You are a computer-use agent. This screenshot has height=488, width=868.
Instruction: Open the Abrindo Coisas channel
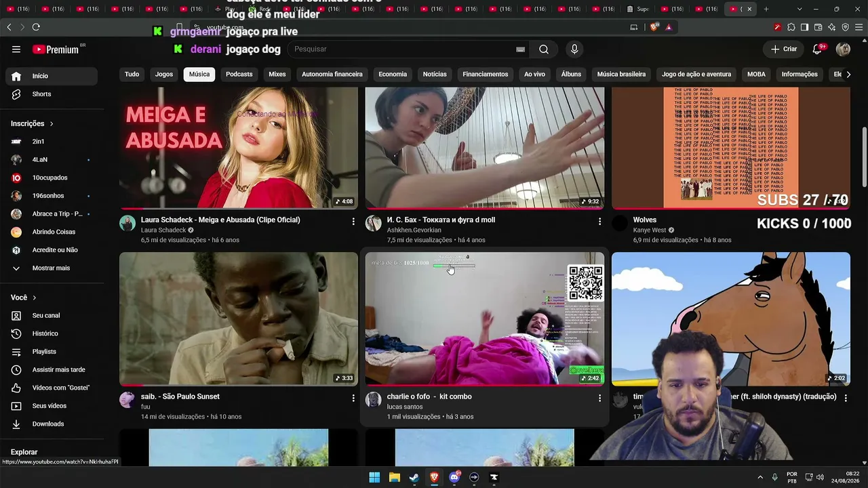point(52,232)
